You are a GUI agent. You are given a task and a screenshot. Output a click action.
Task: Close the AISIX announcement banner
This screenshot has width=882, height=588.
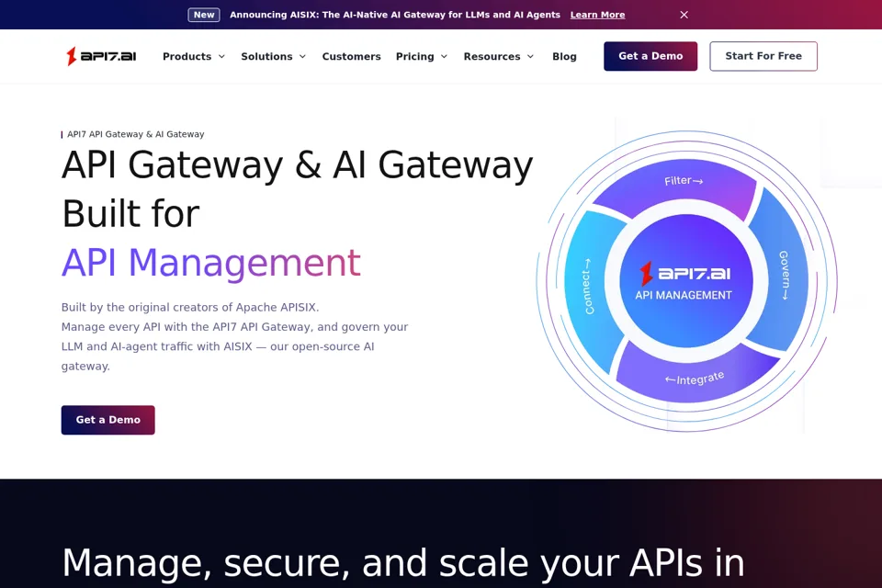684,15
